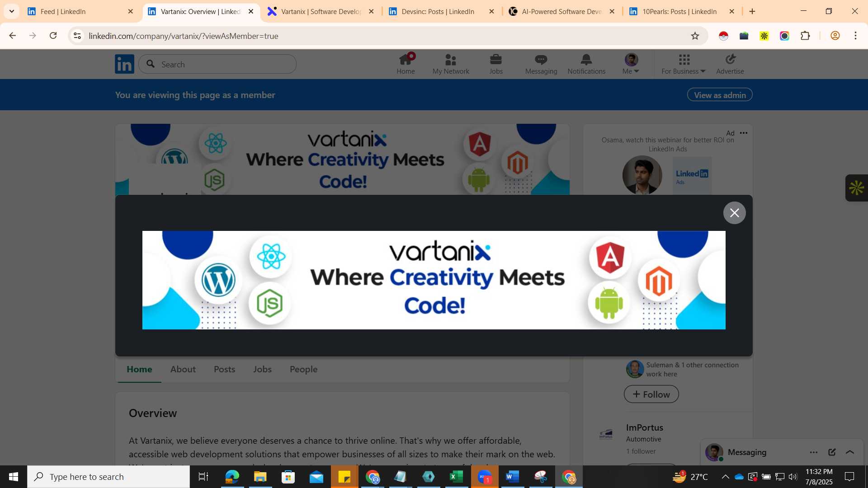Open Task View on taskbar

pyautogui.click(x=203, y=477)
